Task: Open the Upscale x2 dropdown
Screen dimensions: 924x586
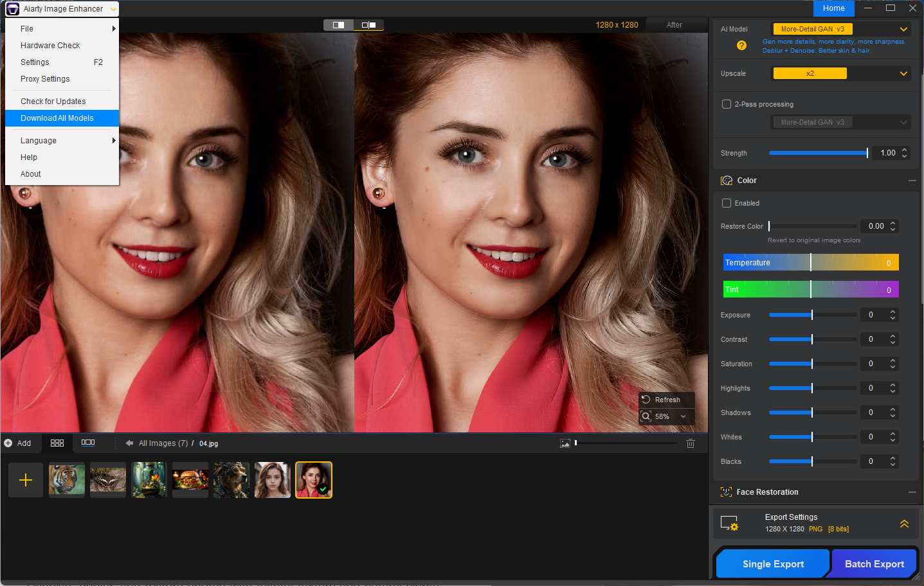Action: pyautogui.click(x=841, y=73)
